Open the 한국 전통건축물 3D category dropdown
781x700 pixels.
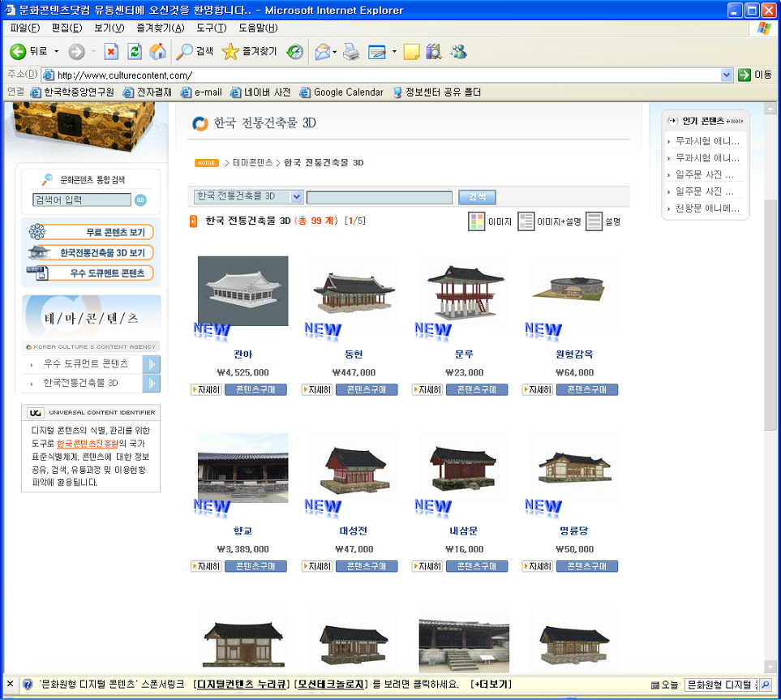(x=248, y=196)
